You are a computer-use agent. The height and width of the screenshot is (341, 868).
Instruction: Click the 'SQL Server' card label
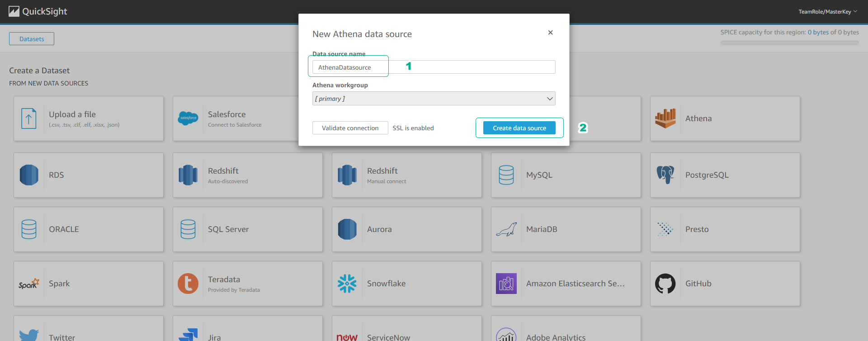[x=228, y=229]
